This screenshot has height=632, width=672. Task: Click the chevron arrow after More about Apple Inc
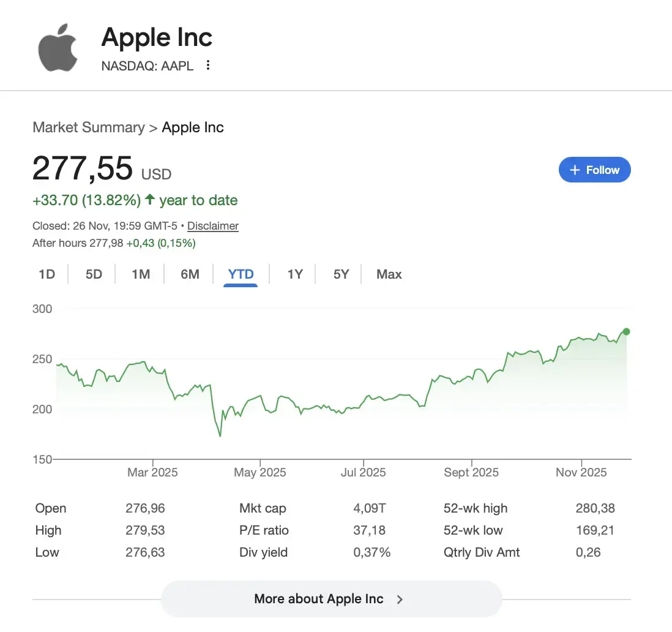(400, 600)
